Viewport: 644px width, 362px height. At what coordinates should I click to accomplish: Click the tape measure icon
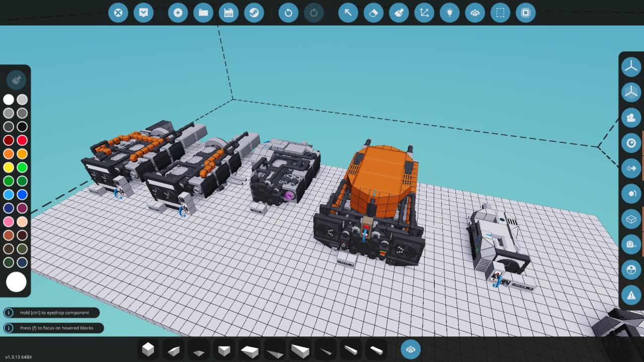tap(631, 244)
